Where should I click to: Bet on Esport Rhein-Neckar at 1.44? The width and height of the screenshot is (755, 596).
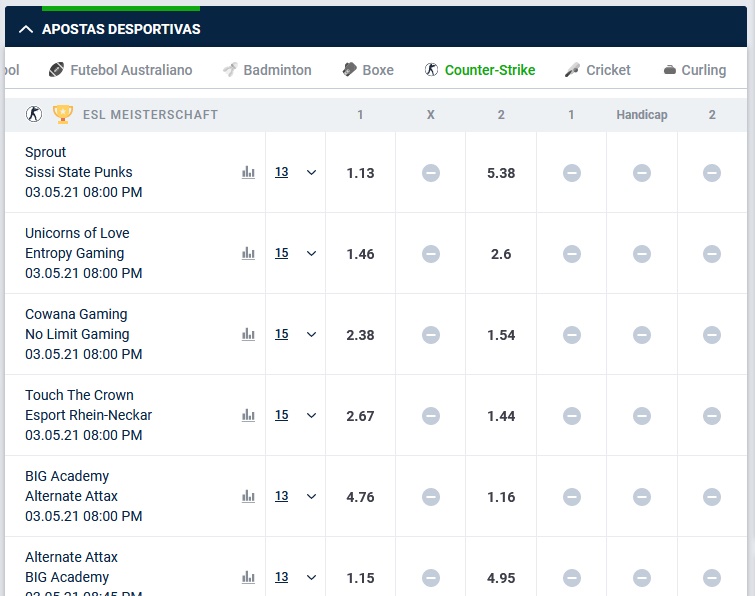pos(501,415)
